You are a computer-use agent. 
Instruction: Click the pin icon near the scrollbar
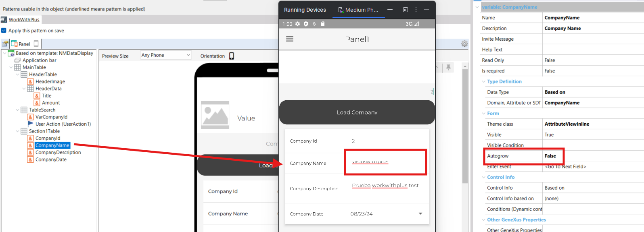(x=448, y=67)
